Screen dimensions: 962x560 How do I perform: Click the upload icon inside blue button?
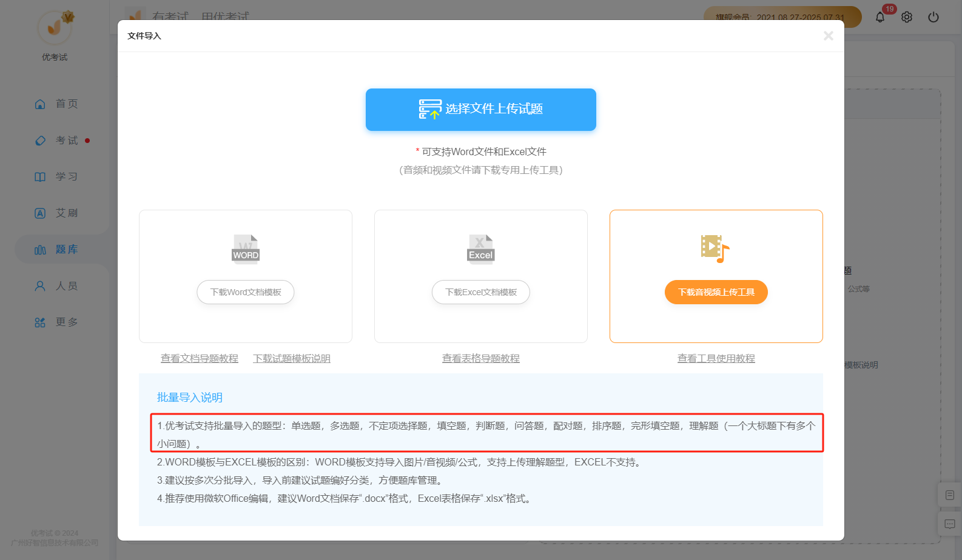pos(430,109)
